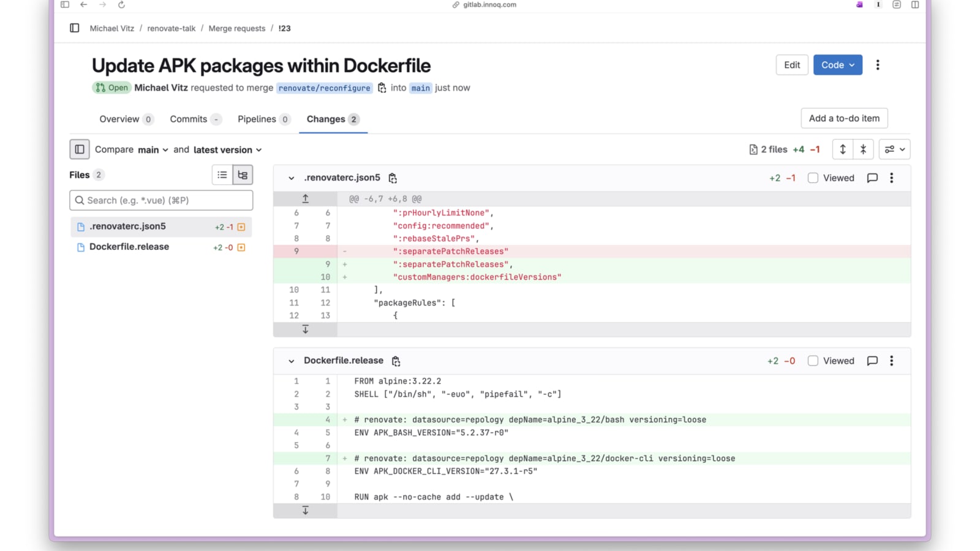The height and width of the screenshot is (551, 980).
Task: Go to Merge requests breadcrumb link
Action: pos(237,28)
